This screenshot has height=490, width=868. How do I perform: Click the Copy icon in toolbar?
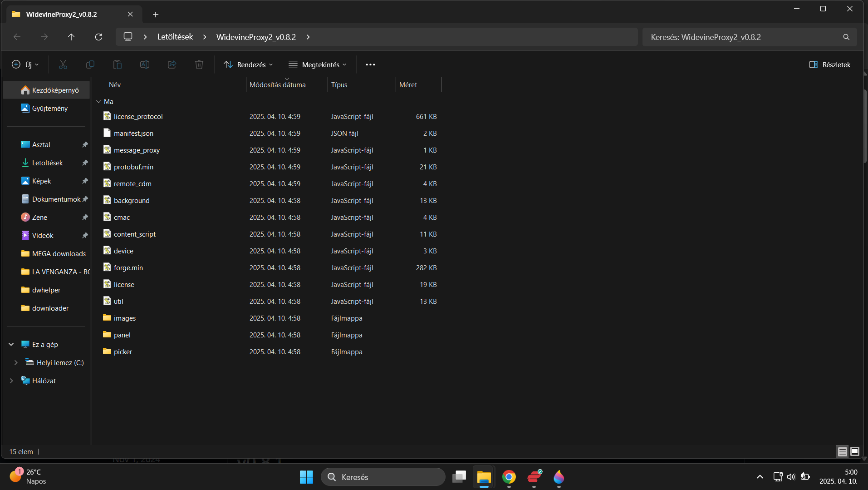[x=90, y=64]
